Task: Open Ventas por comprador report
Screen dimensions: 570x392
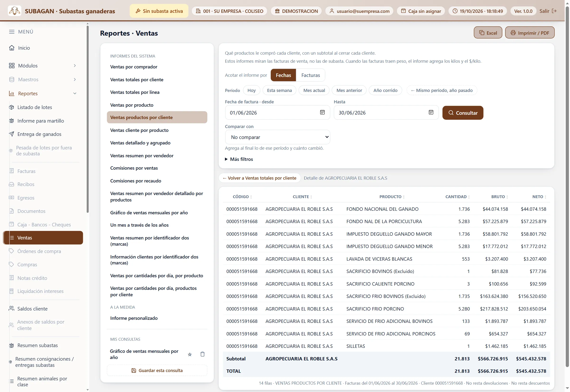Action: tap(133, 67)
